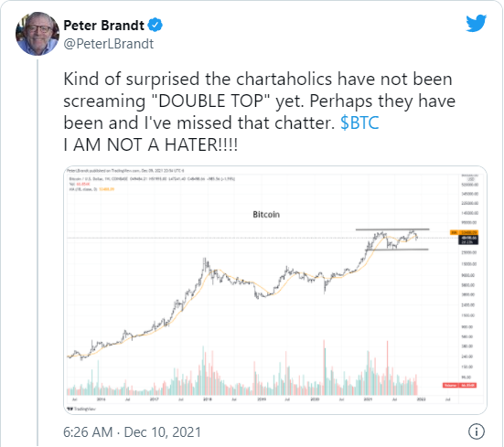Open Peter Brandt's profile avatar photo

pos(38,34)
